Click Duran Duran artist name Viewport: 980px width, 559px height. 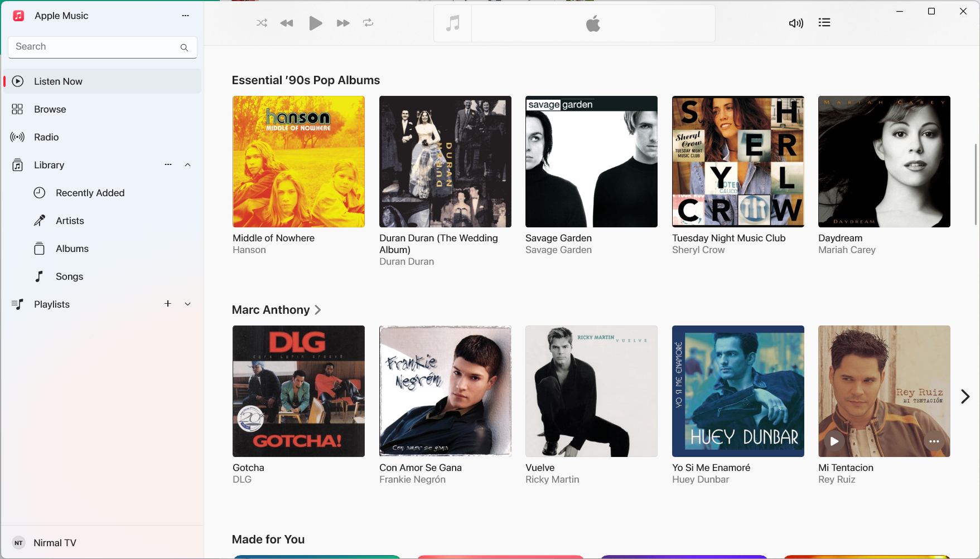407,262
